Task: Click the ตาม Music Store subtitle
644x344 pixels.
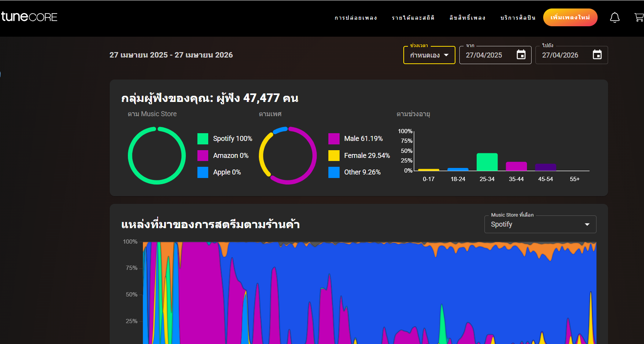Action: [152, 114]
